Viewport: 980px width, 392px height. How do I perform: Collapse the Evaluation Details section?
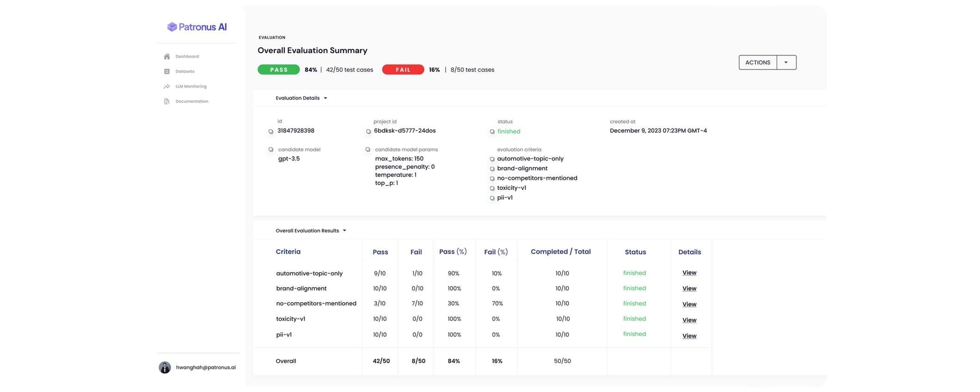[x=325, y=98]
